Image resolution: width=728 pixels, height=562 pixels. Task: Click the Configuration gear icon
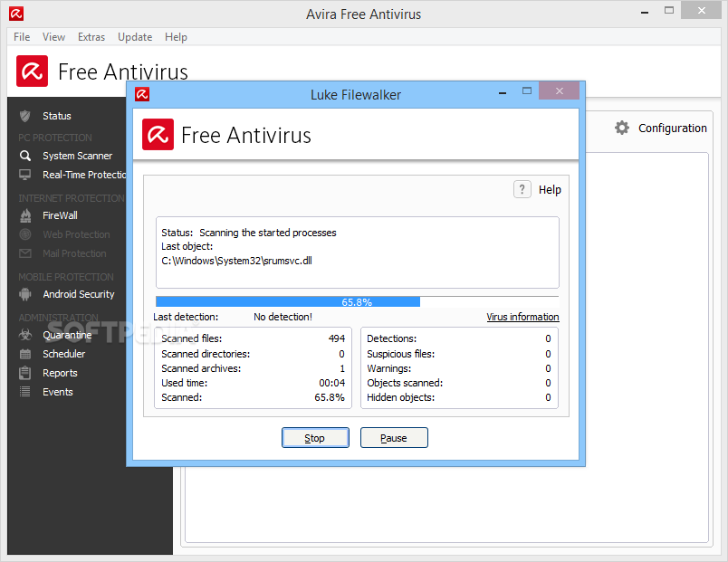click(x=622, y=128)
